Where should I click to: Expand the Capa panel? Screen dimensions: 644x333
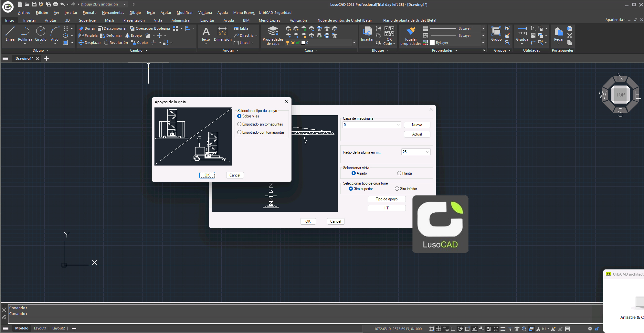pos(311,50)
